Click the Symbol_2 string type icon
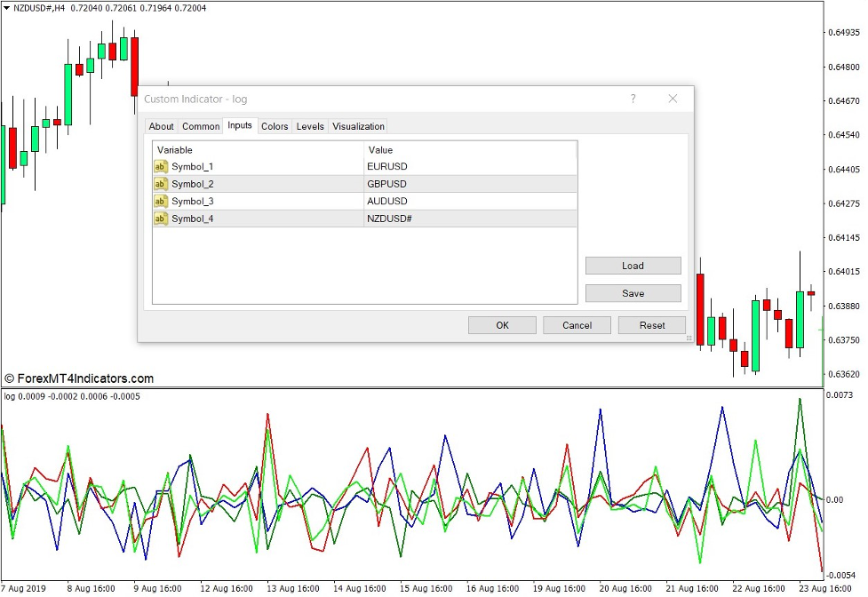Image resolution: width=868 pixels, height=597 pixels. pos(161,184)
